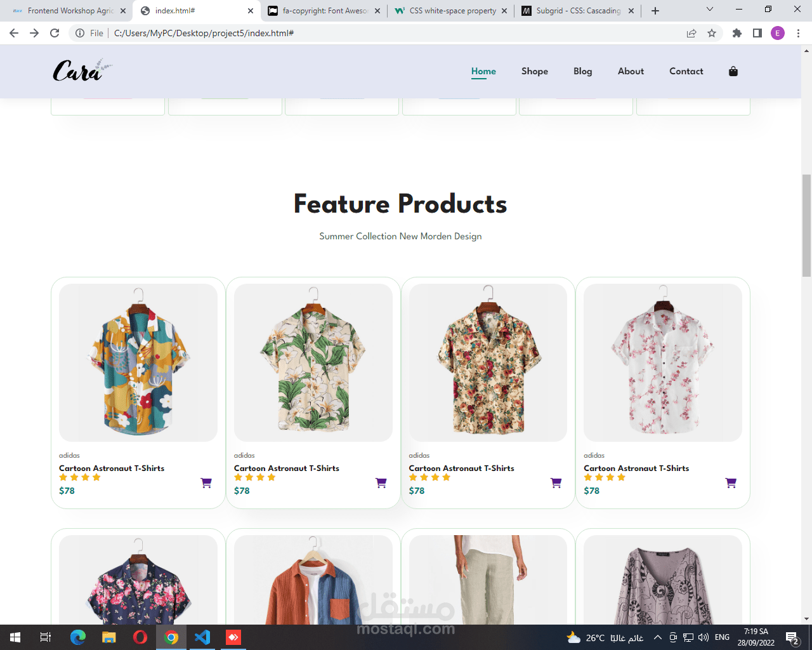Click the file info icon in address bar
Screen dimensions: 812x650
click(80, 33)
